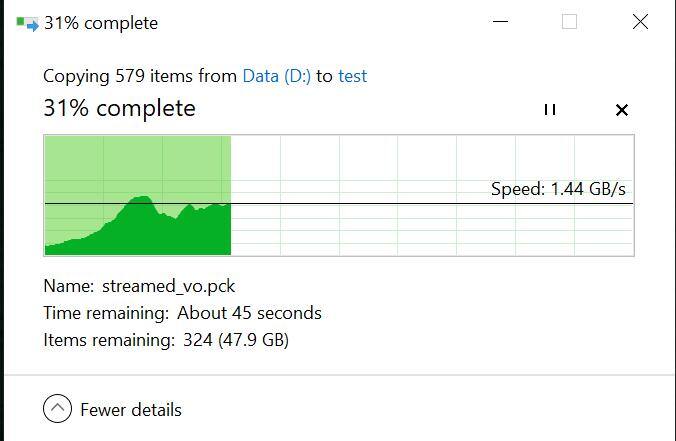Viewport: 676px width, 441px height.
Task: Click the "Copying 579 items from" text
Action: [x=140, y=76]
